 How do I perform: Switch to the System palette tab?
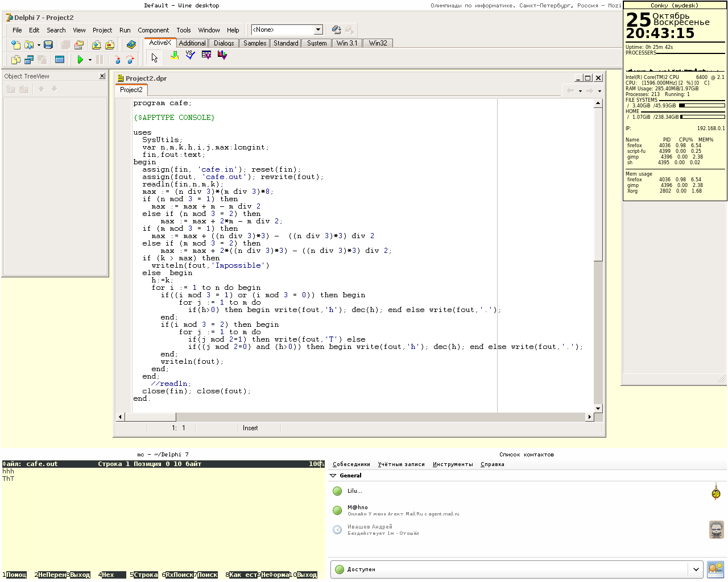coord(317,43)
